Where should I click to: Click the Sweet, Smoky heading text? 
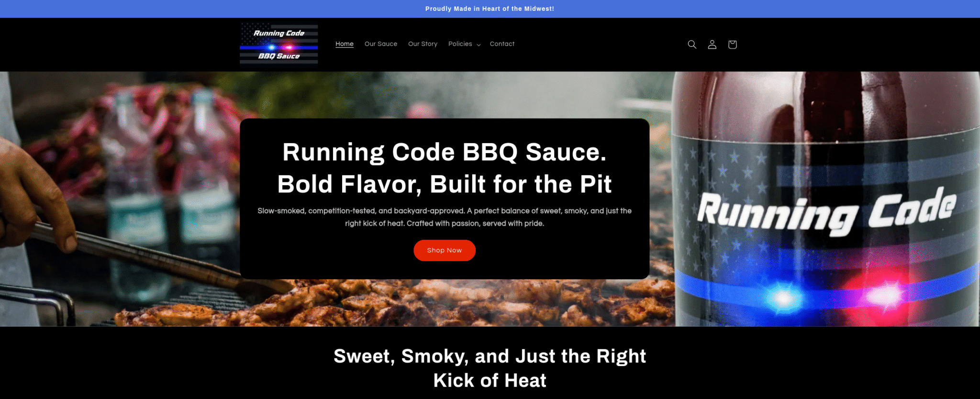point(490,368)
